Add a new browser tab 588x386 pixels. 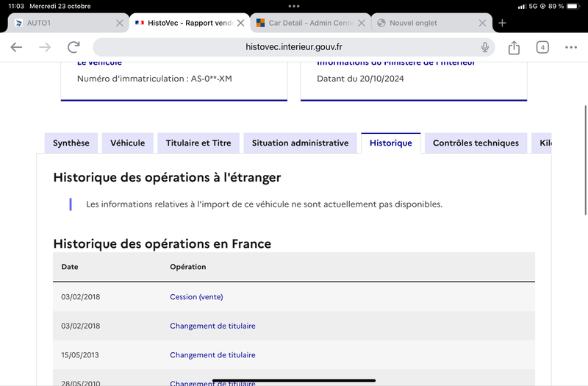point(502,23)
